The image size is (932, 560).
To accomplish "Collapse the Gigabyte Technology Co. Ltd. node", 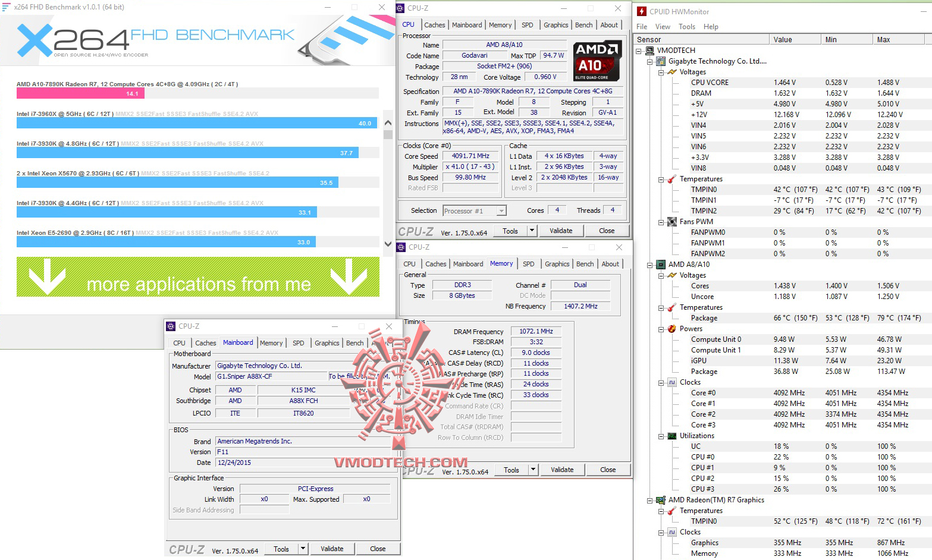I will (x=650, y=61).
